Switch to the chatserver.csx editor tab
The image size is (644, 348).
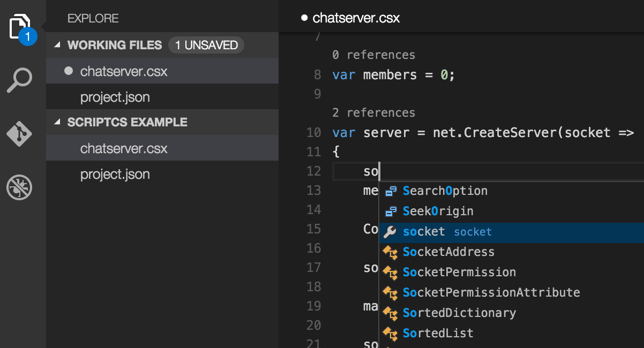356,17
